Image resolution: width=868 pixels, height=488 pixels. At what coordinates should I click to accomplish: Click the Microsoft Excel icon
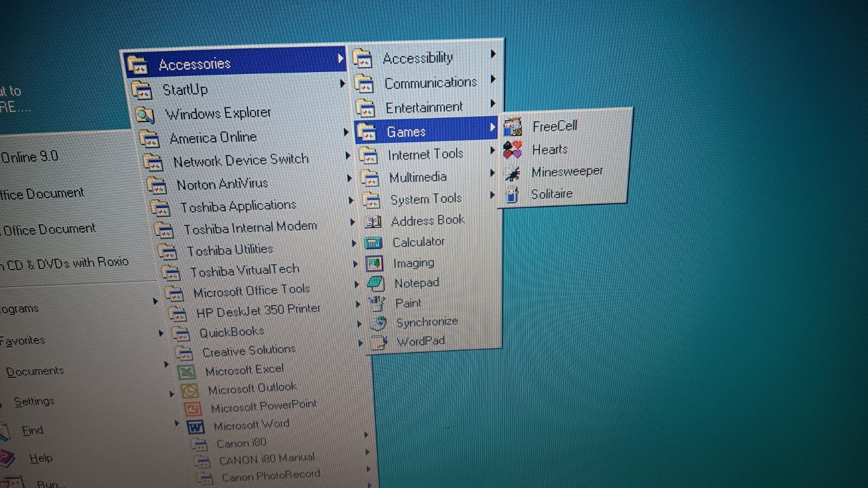[187, 372]
